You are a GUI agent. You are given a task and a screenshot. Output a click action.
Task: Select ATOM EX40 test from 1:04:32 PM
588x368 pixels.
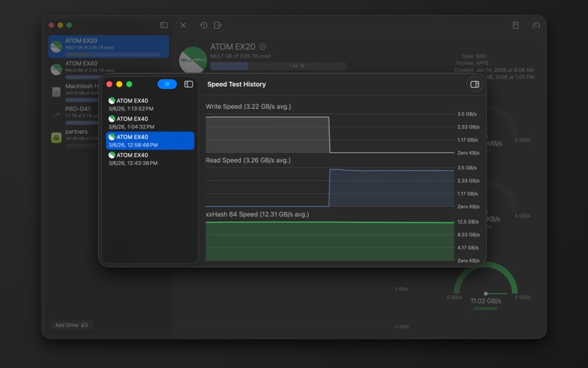[150, 122]
